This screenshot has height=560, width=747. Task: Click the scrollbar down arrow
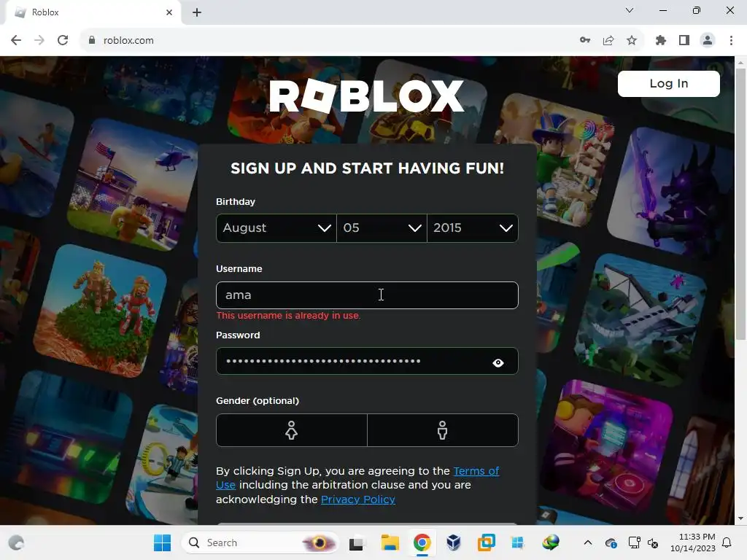740,518
